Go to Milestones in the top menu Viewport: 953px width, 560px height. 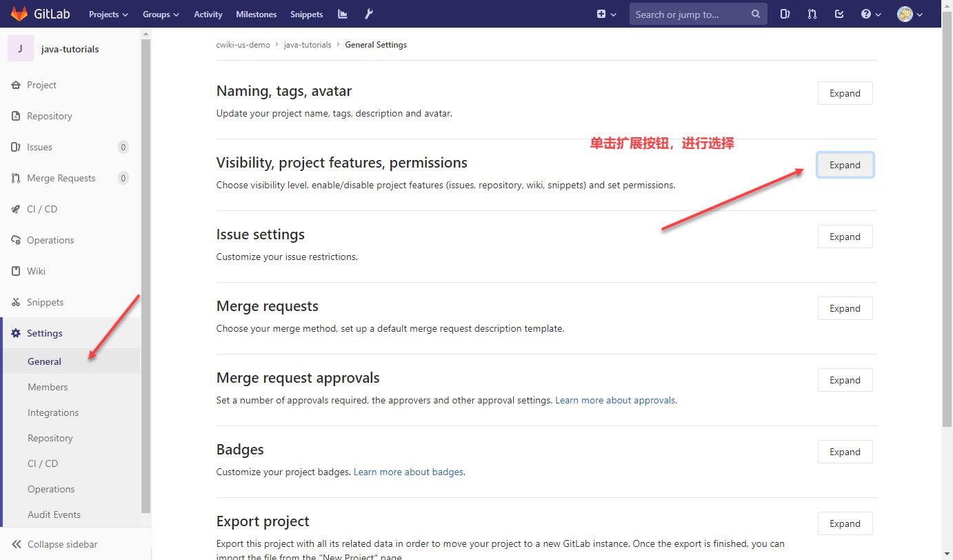pyautogui.click(x=256, y=14)
